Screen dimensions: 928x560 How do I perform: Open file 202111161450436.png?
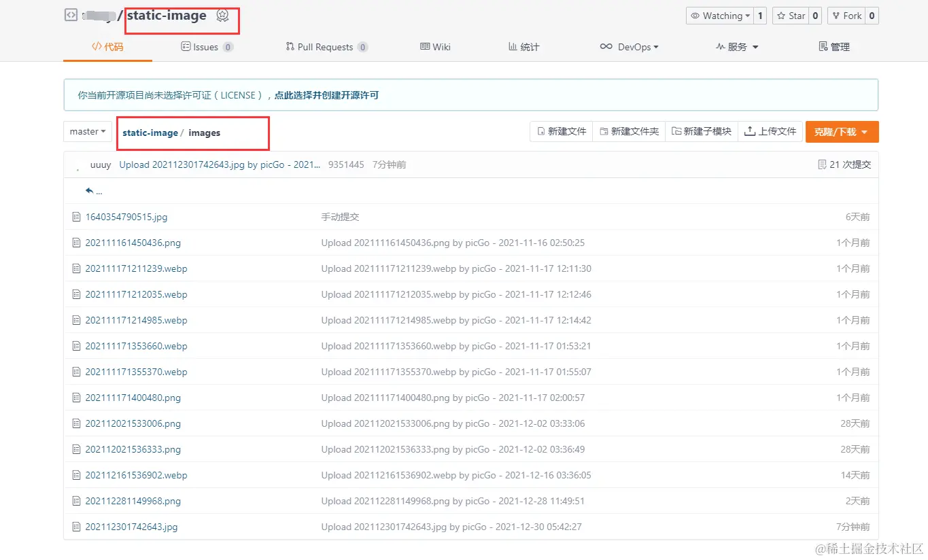(x=133, y=243)
